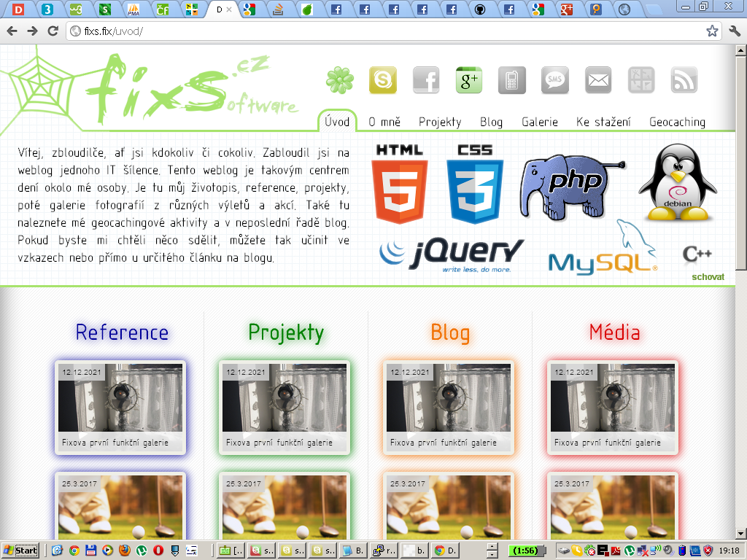Viewport: 747px width, 560px height.
Task: Go forward using the browser forward arrow
Action: pos(32,31)
